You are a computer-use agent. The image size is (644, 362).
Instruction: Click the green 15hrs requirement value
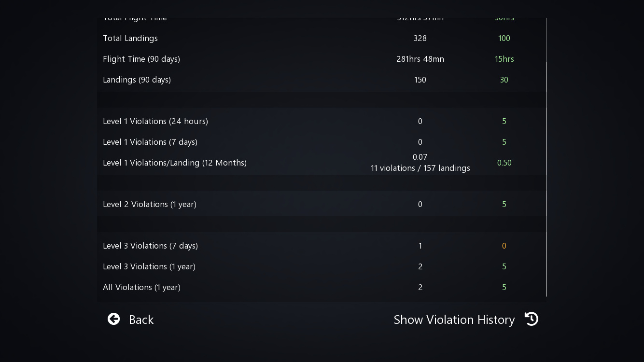tap(504, 59)
